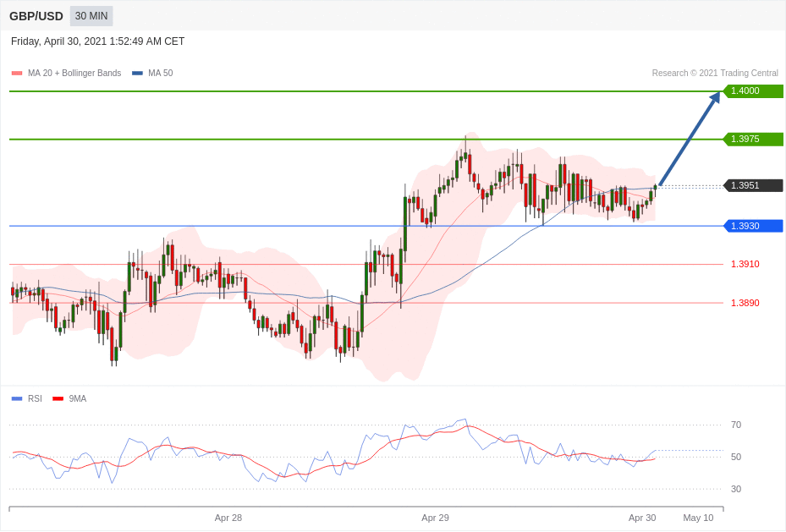The image size is (786, 532).
Task: Select the 1.3975 green resistance price tag
Action: point(753,139)
